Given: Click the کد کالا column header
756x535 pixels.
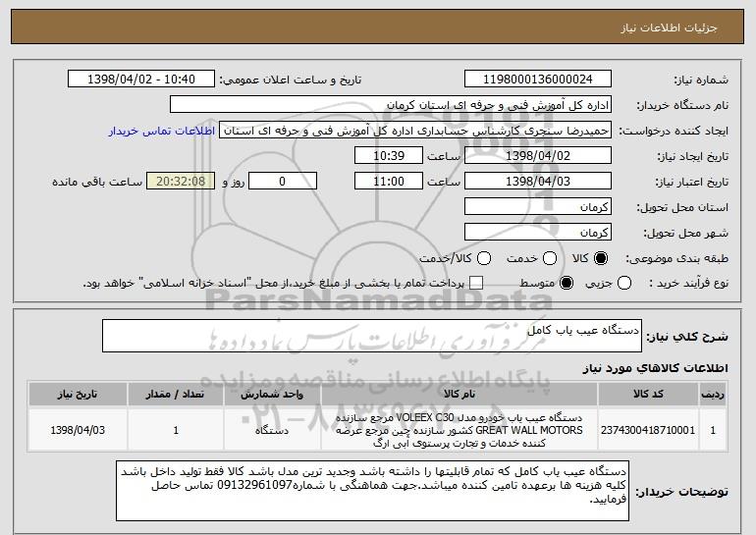Looking at the screenshot, I should (x=648, y=395).
